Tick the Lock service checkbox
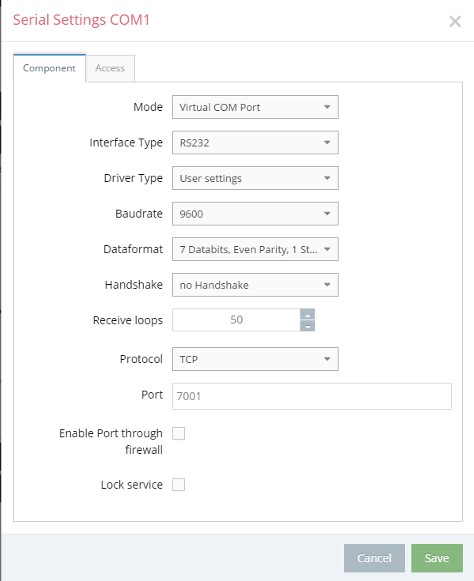The width and height of the screenshot is (474, 581). pyautogui.click(x=178, y=484)
